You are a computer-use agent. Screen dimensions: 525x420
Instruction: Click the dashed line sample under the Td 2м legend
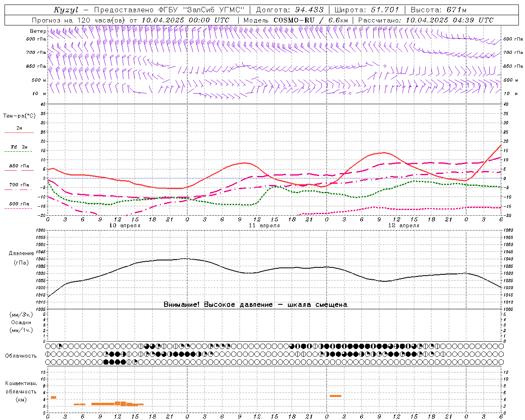(19, 152)
